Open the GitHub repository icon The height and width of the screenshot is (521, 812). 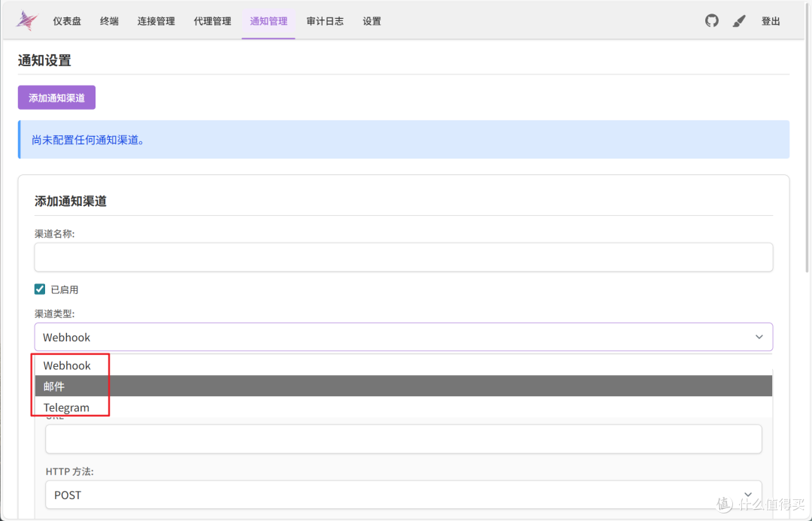[711, 21]
